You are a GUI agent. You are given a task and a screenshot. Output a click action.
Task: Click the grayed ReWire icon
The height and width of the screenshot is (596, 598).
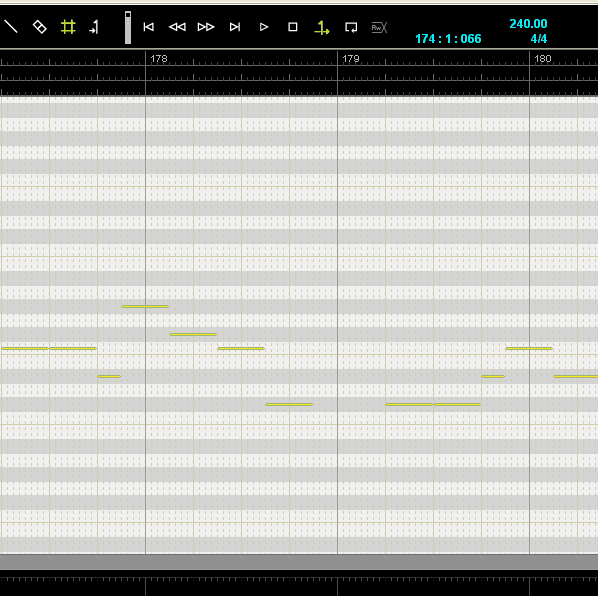coord(379,27)
